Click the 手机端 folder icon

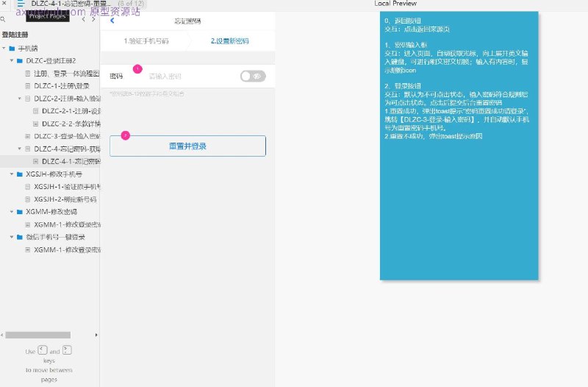12,48
